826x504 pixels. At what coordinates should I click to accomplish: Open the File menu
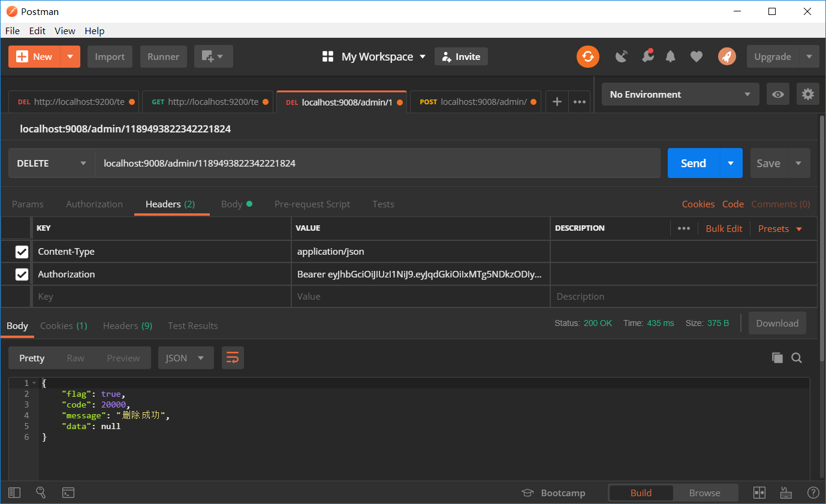pyautogui.click(x=12, y=31)
